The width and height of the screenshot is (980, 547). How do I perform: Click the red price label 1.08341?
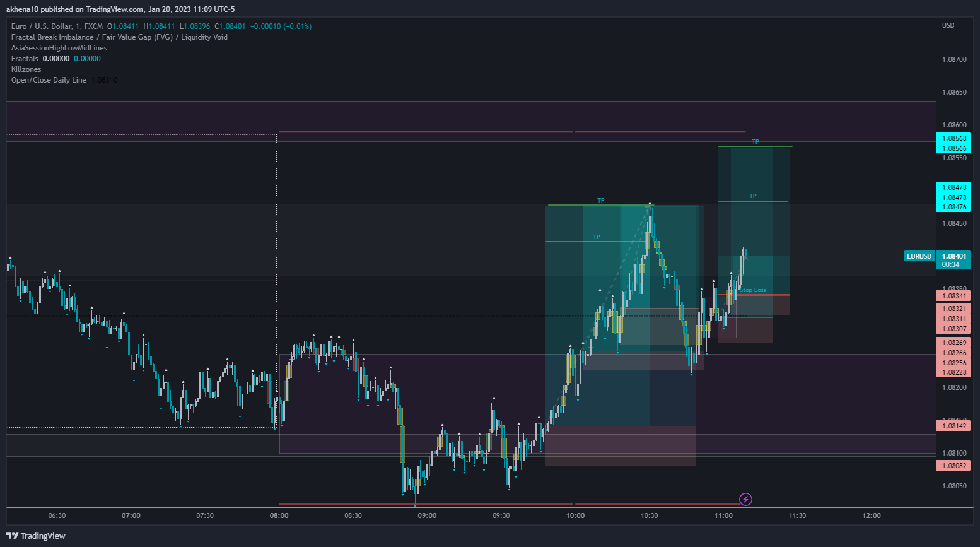[x=954, y=296]
